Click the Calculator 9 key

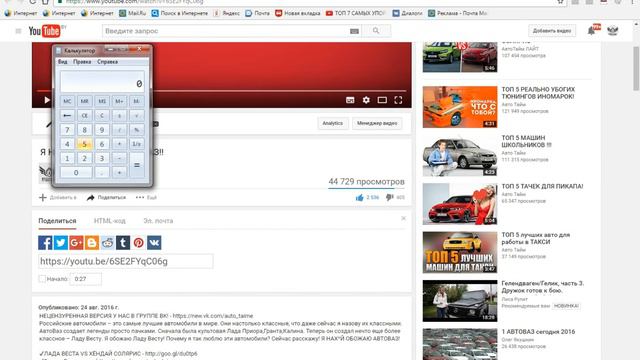(x=102, y=130)
